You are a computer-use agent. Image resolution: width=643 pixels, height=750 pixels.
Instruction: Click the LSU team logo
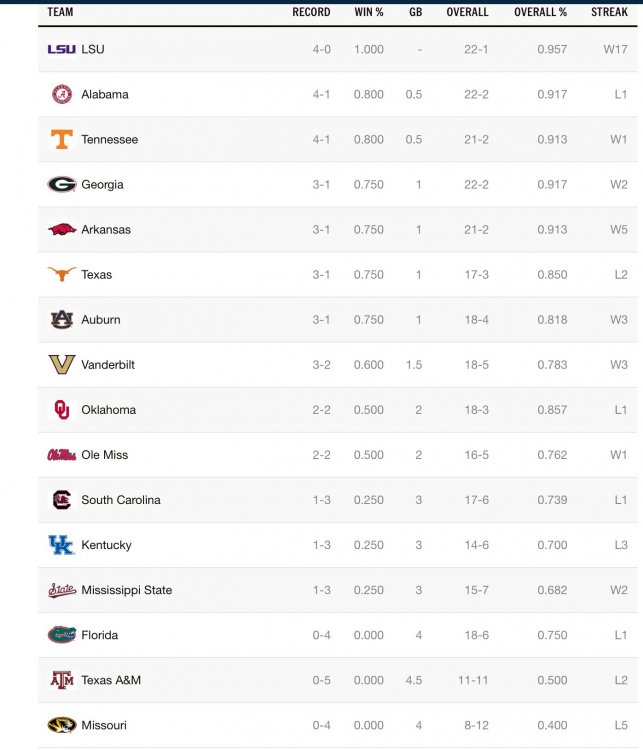tap(61, 49)
